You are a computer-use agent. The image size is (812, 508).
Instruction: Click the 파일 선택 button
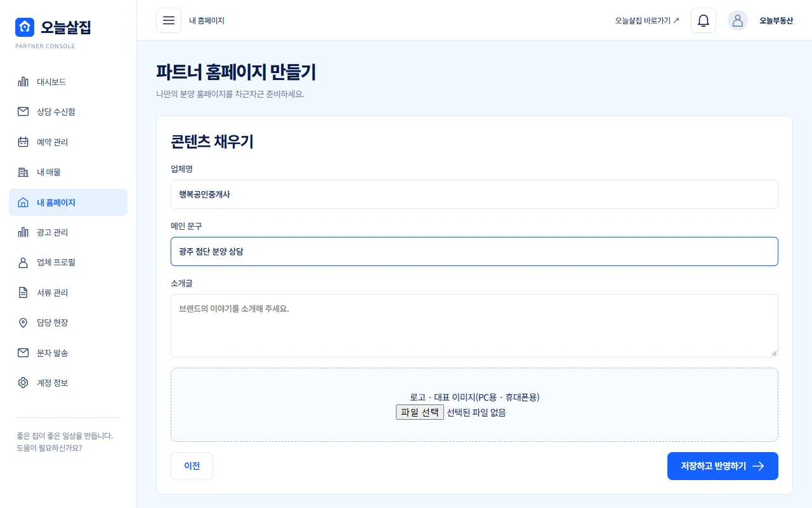point(420,412)
